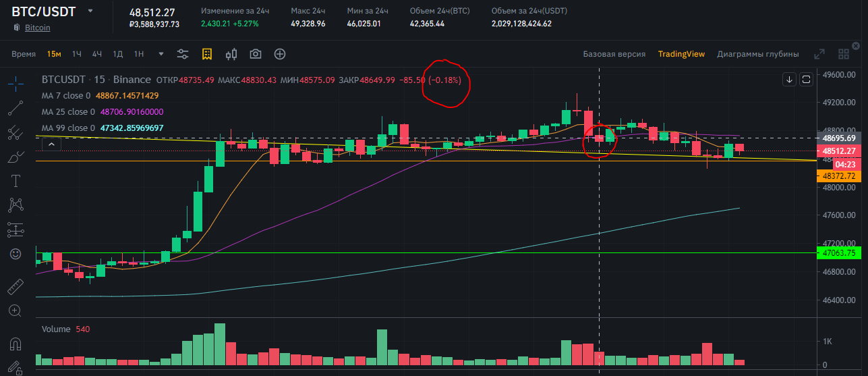
Task: Click the 49600.00 price axis label
Action: coord(840,74)
